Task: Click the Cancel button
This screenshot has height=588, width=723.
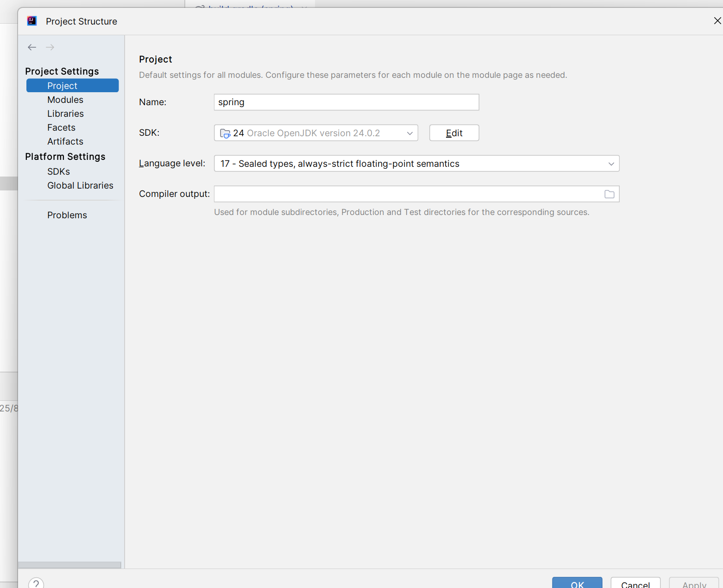Action: 635,583
